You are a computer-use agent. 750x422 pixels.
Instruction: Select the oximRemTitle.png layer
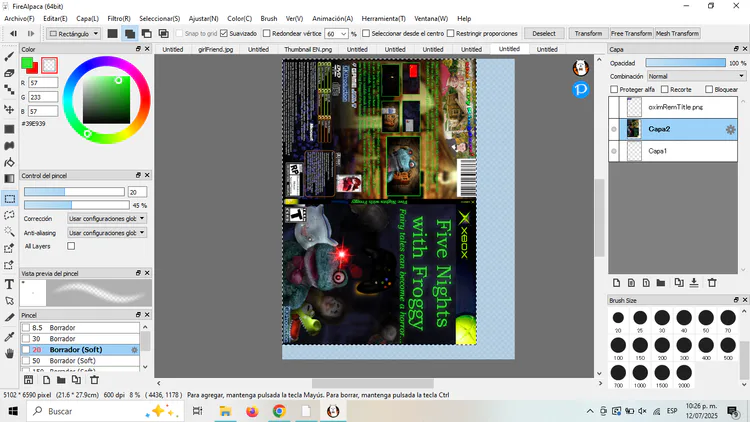(673, 107)
